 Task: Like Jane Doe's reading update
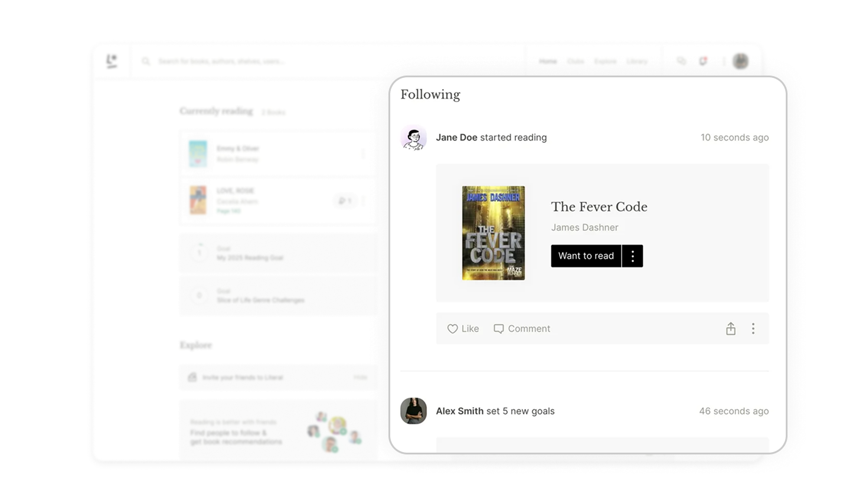coord(463,329)
